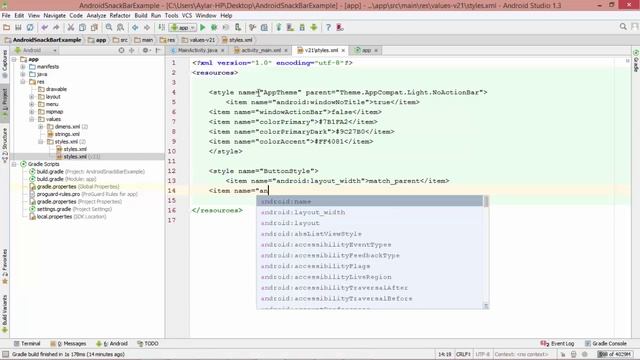The height and width of the screenshot is (360, 640).
Task: Click the Hide project panel icon
Action: (158, 50)
